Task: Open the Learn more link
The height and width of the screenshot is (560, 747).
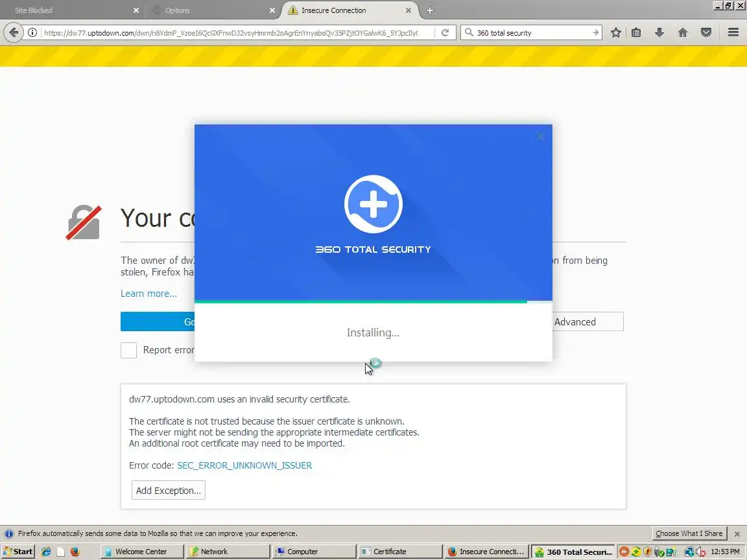Action: click(x=148, y=294)
